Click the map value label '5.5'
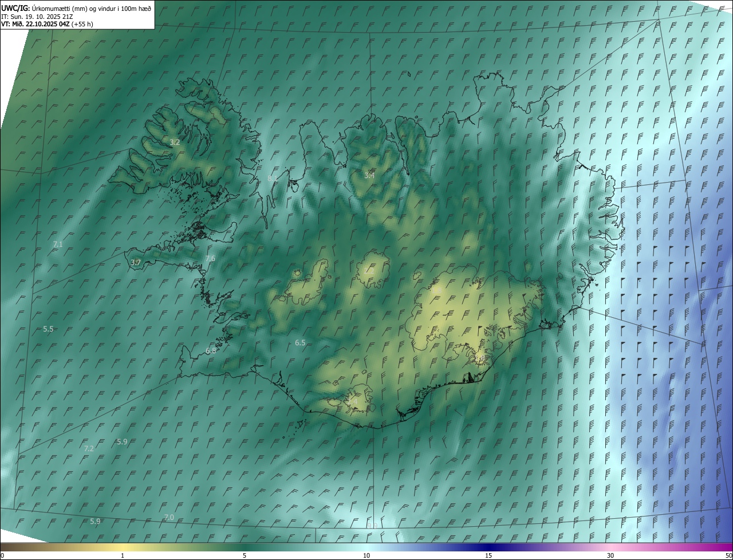Image resolution: width=733 pixels, height=560 pixels. point(48,329)
